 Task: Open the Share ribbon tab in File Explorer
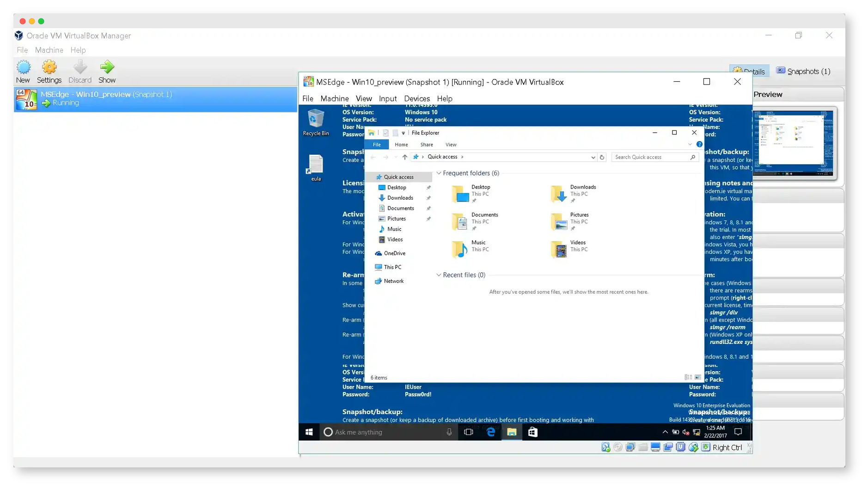coord(427,145)
